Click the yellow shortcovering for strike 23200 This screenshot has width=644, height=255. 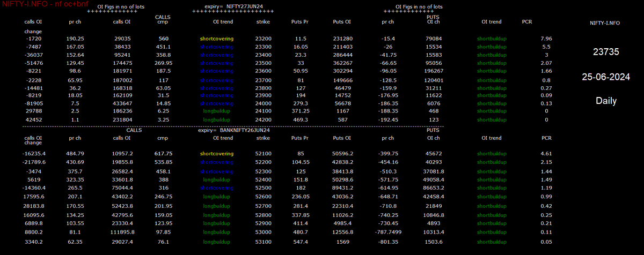[217, 39]
